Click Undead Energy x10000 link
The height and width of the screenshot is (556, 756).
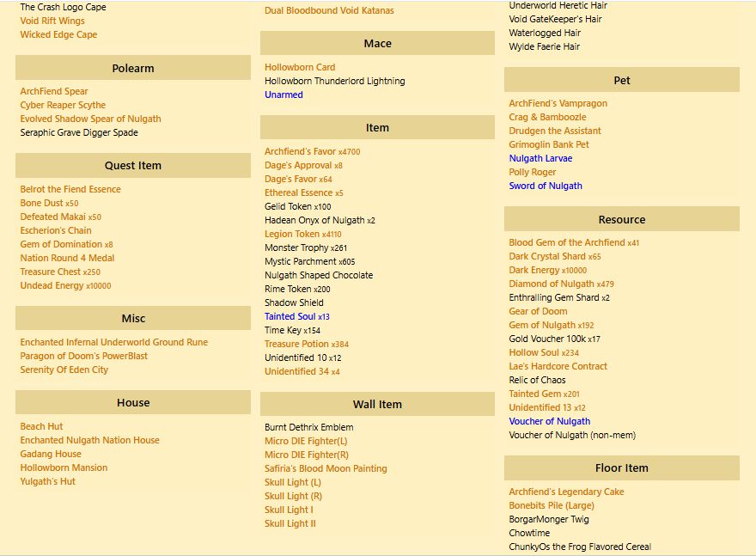coord(65,285)
